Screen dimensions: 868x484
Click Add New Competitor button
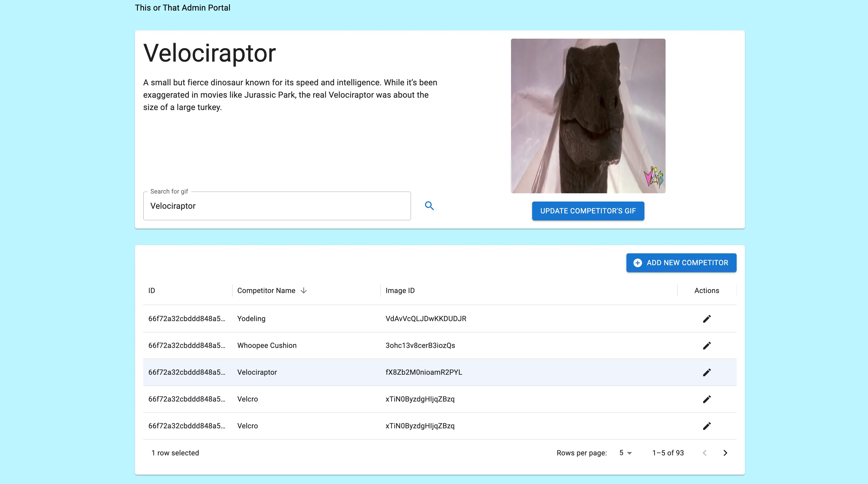[681, 263]
